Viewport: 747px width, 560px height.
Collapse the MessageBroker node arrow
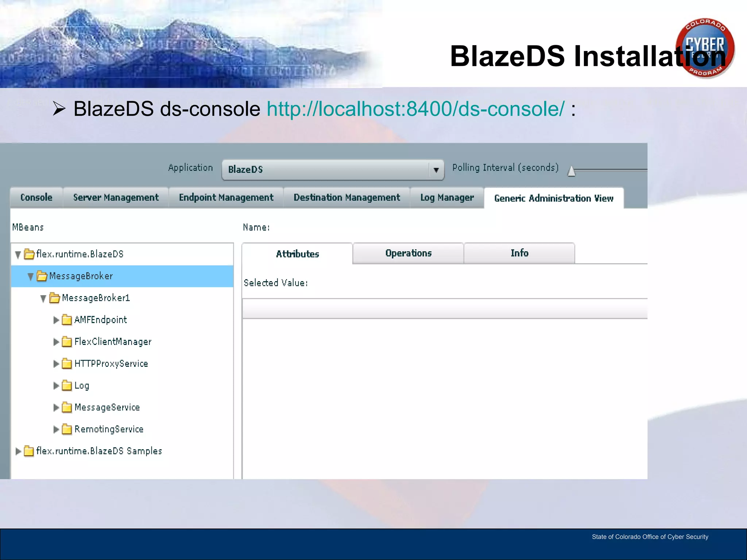[31, 277]
